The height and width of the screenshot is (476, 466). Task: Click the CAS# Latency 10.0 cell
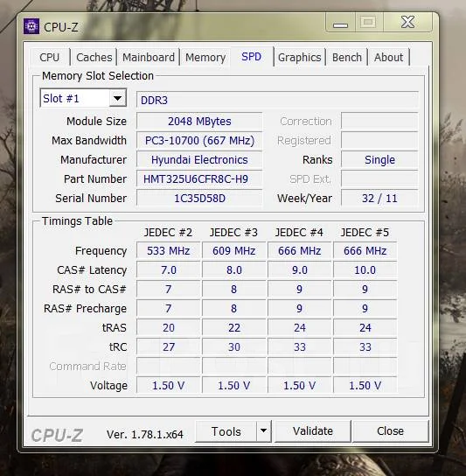point(365,269)
